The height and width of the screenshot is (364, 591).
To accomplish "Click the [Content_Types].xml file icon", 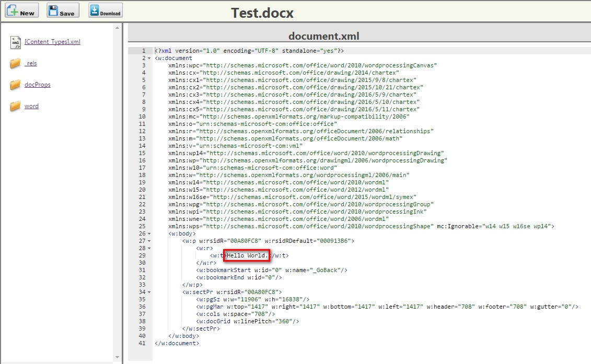I will (x=15, y=42).
